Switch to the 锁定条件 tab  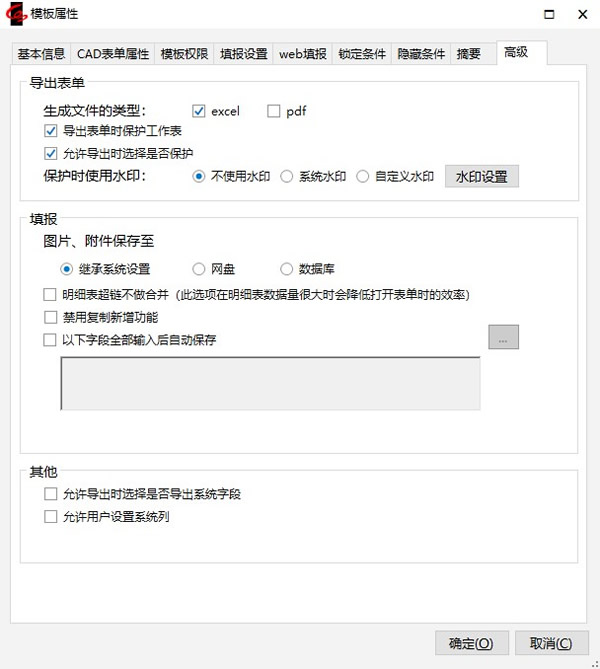pos(362,54)
